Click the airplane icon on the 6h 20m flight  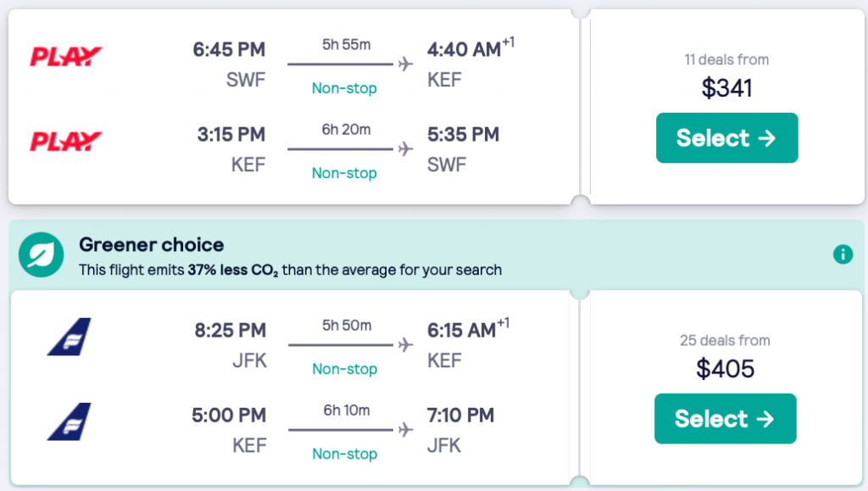[405, 149]
